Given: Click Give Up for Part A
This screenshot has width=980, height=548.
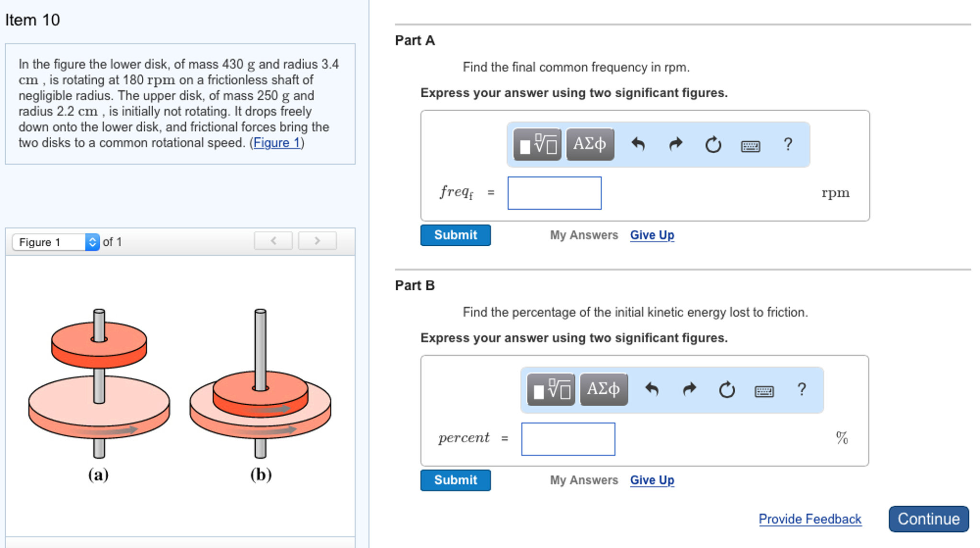Looking at the screenshot, I should (651, 235).
